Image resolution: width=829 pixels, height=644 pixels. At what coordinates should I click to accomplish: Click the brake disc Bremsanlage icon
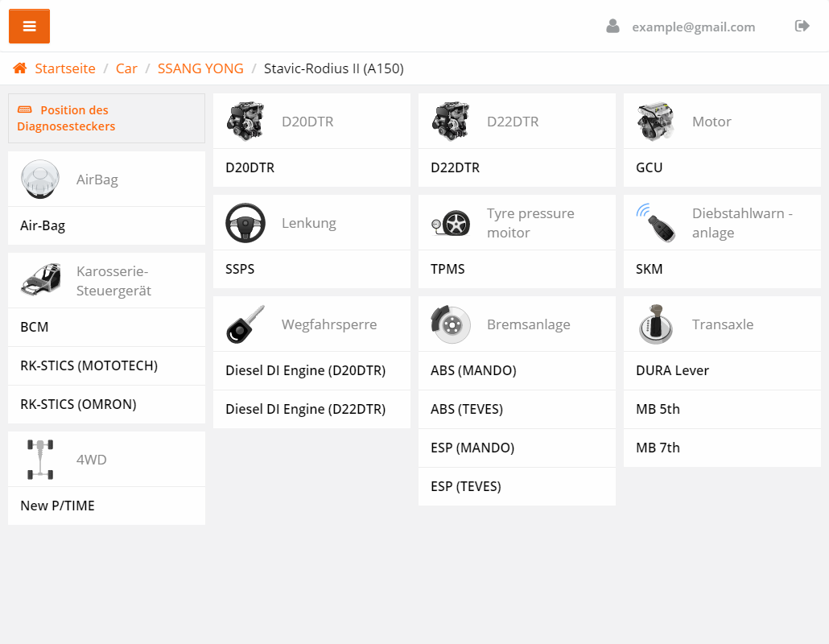(451, 324)
